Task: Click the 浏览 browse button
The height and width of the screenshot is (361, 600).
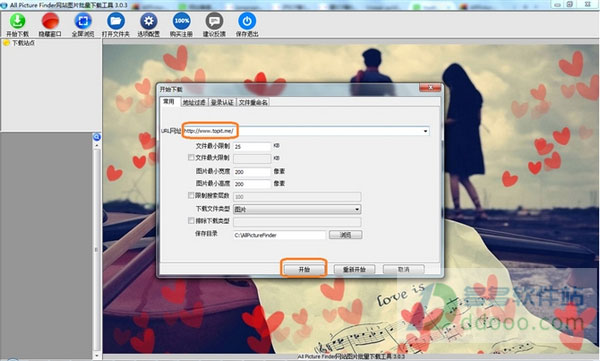Action: pos(346,235)
